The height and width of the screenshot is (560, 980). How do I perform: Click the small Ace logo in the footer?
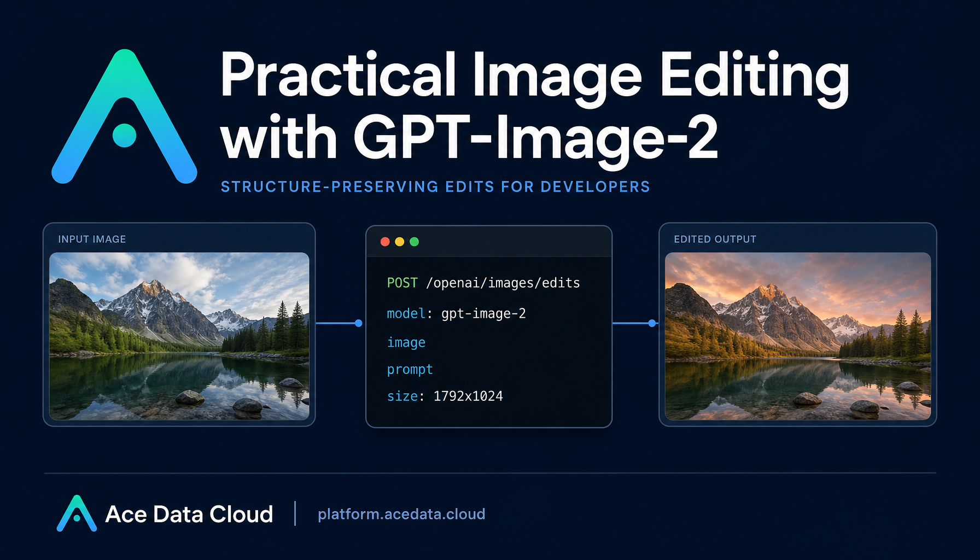[77, 514]
